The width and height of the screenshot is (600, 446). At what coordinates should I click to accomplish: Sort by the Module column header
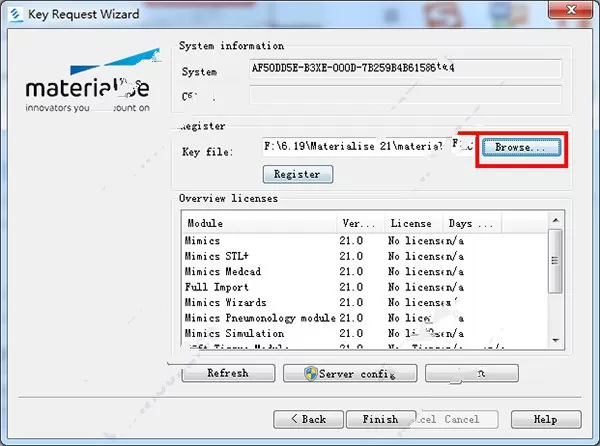pos(260,223)
